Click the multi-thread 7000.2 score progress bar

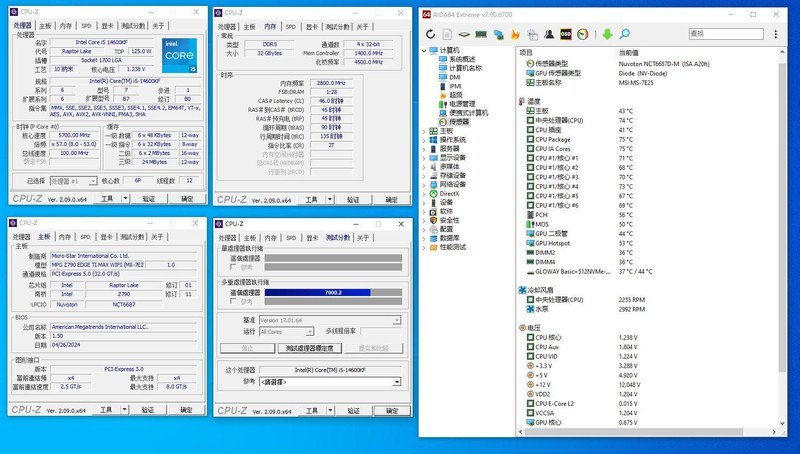[333, 292]
